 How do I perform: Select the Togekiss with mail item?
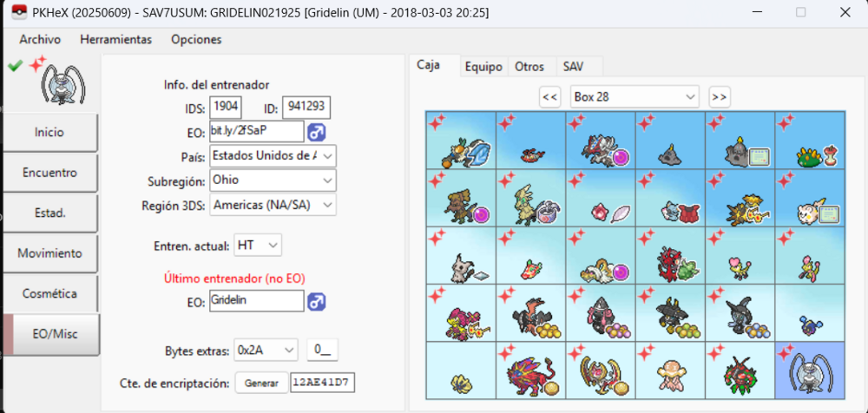click(810, 198)
